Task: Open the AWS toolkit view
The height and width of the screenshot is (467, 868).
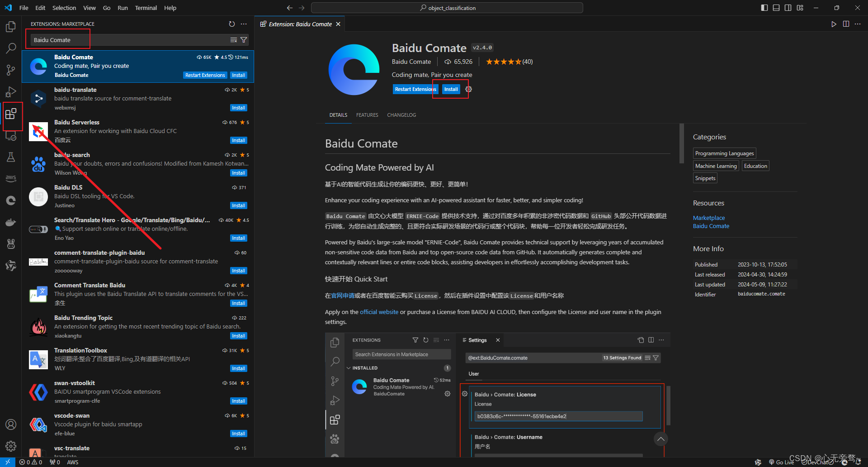Action: 11,178
